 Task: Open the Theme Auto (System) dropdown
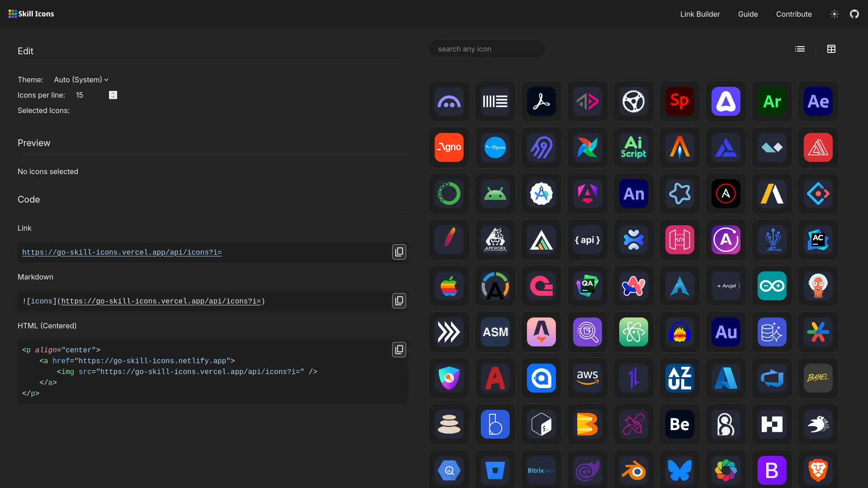81,80
